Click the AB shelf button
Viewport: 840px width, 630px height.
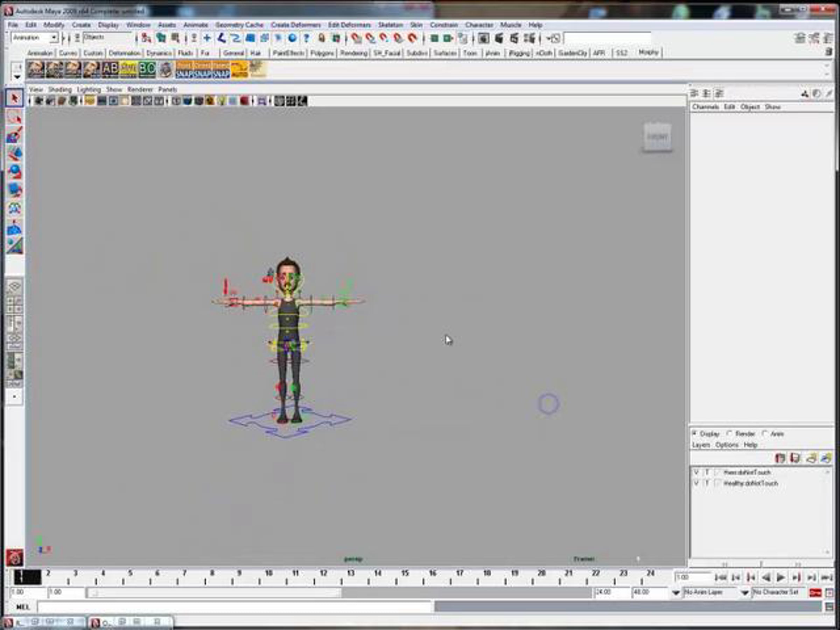[110, 70]
